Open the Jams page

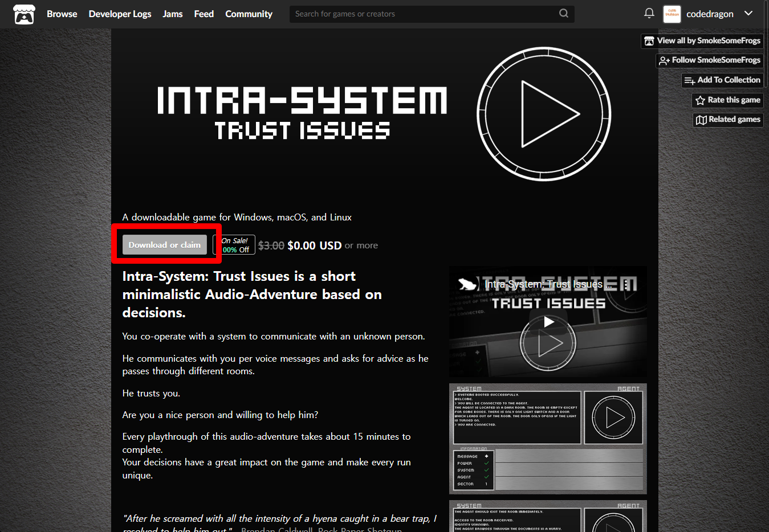[x=172, y=14]
